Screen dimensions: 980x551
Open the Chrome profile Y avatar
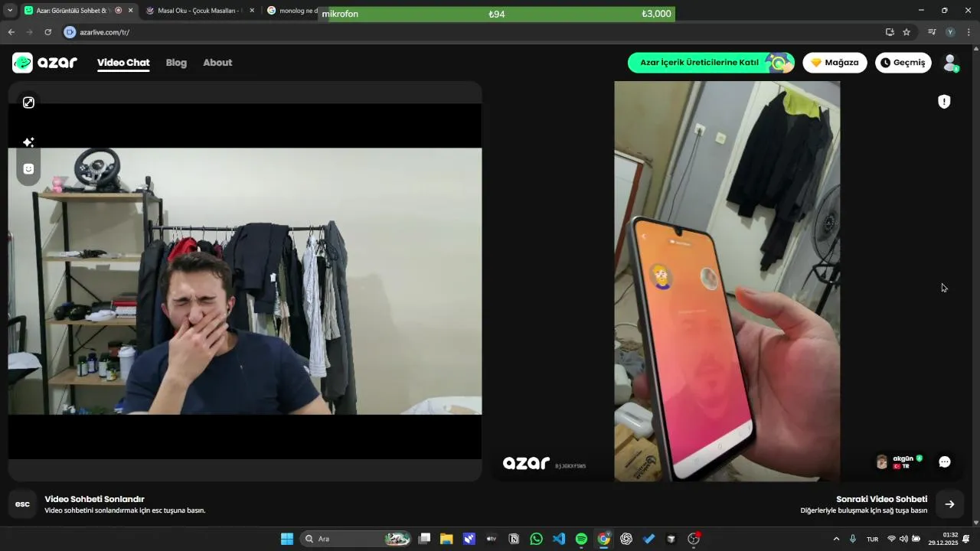(x=950, y=32)
